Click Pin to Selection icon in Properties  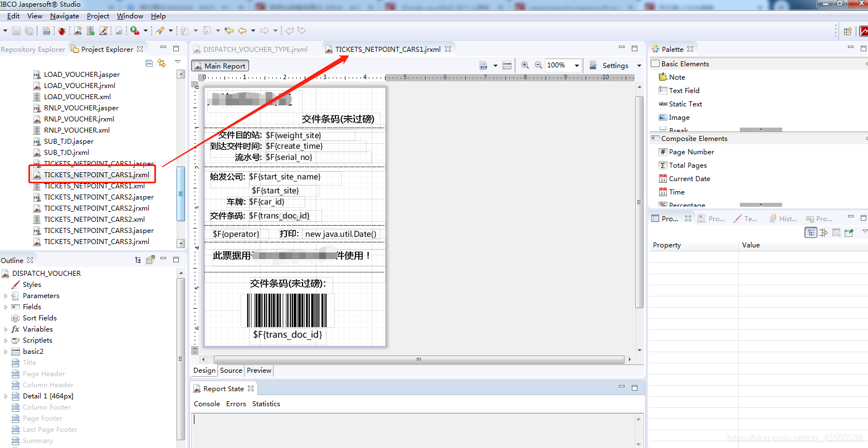tap(849, 232)
